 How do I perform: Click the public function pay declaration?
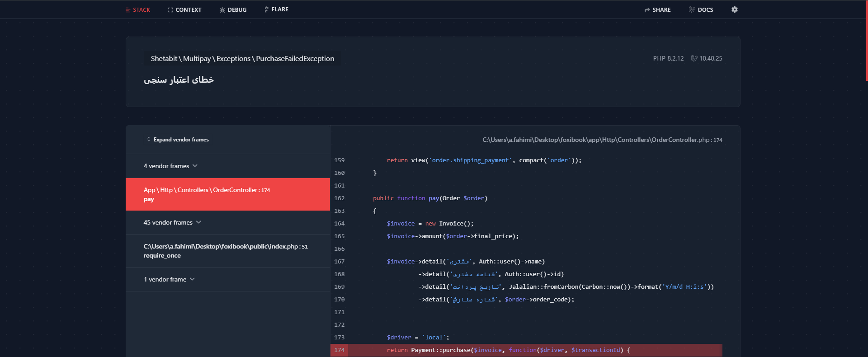[430, 198]
